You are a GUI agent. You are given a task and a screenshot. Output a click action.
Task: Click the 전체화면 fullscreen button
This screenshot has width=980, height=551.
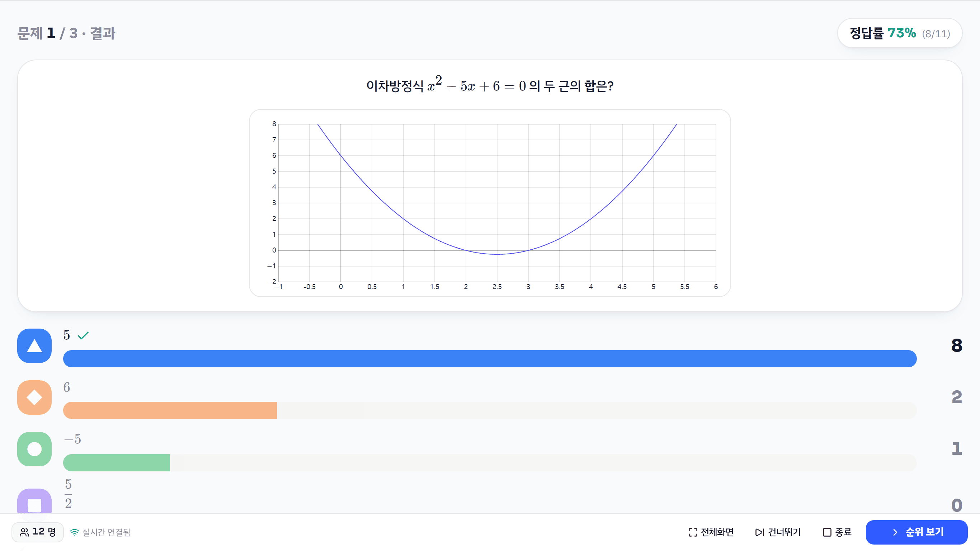click(x=711, y=532)
